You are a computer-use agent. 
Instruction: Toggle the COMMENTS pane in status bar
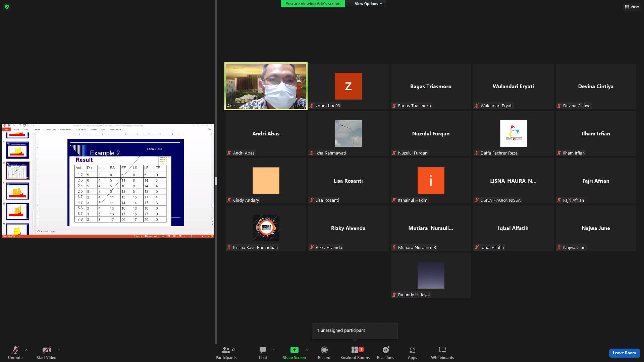151,236
